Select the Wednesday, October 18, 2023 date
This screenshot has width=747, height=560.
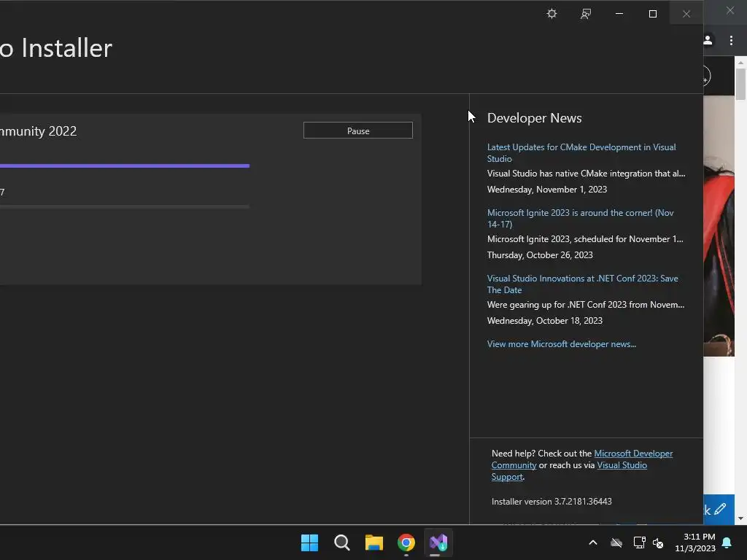[x=544, y=321]
